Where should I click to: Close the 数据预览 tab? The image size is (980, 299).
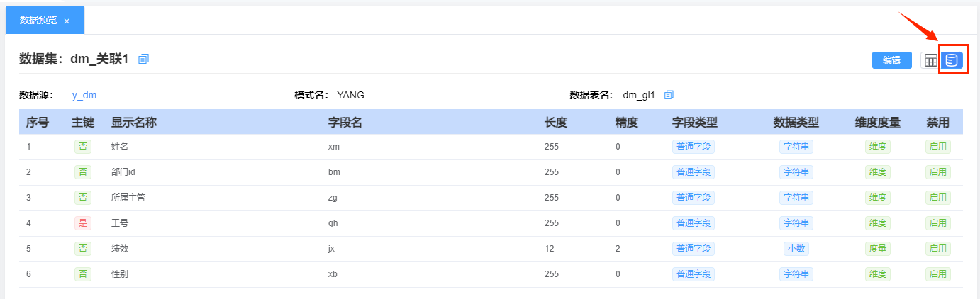pos(67,21)
